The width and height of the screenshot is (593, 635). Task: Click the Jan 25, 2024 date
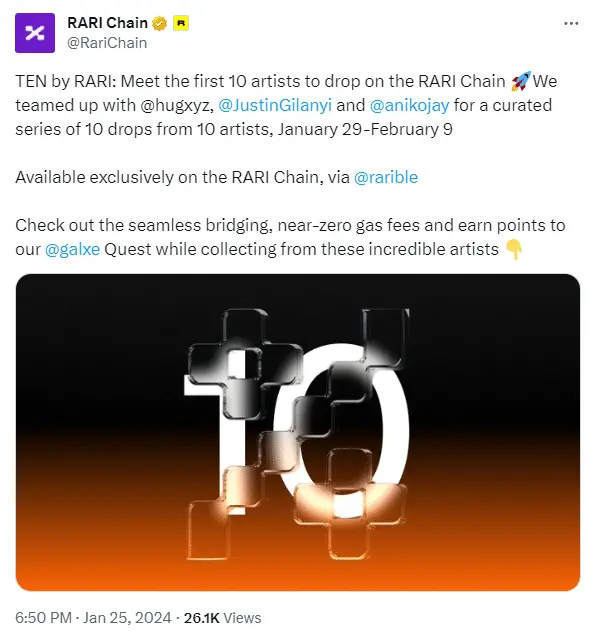click(127, 618)
